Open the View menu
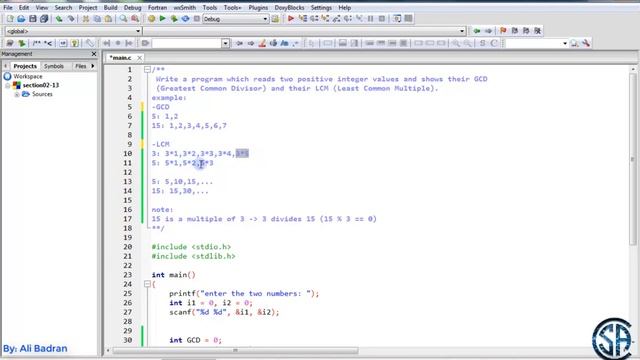The width and height of the screenshot is (640, 360). (42, 7)
